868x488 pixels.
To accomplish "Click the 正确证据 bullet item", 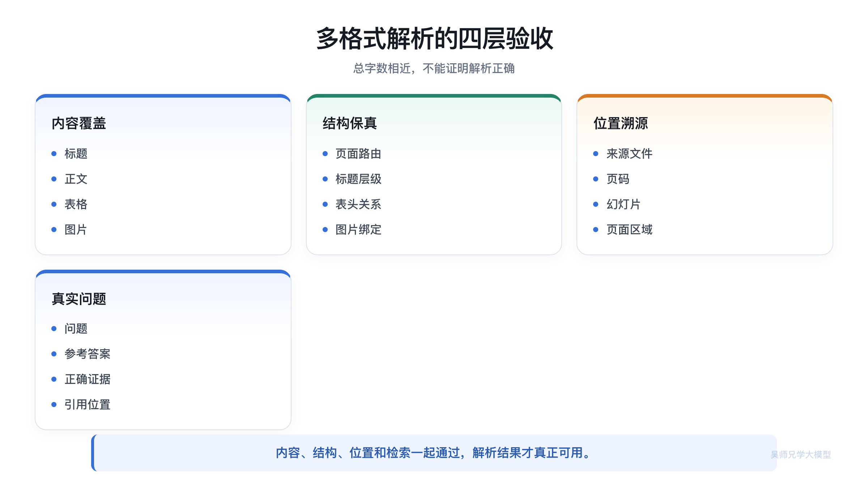I will pos(88,379).
